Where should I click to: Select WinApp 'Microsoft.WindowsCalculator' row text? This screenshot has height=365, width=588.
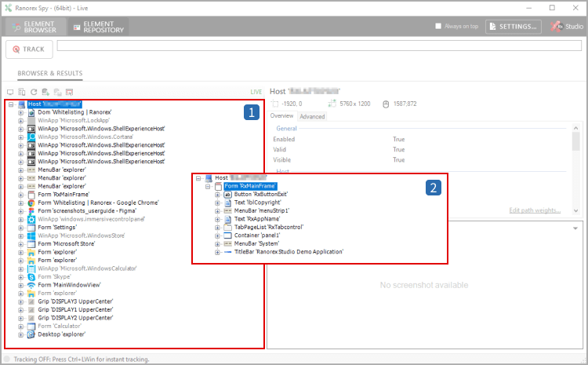pyautogui.click(x=87, y=268)
